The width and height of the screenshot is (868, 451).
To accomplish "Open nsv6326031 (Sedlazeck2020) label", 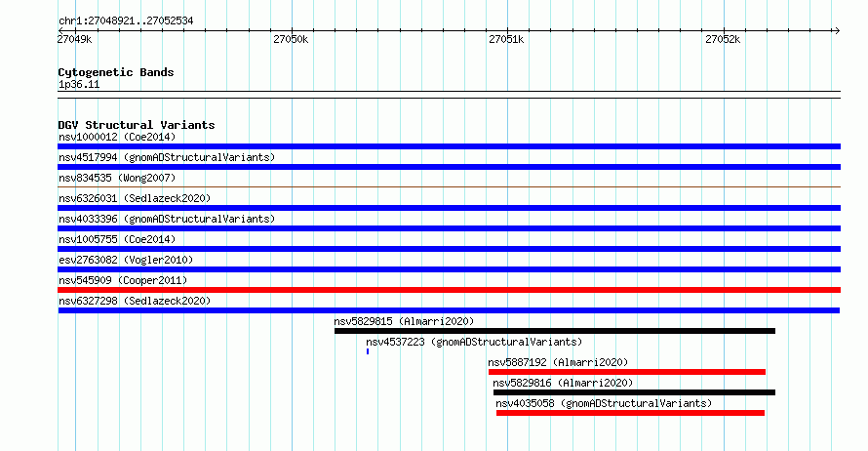I will pos(135,198).
